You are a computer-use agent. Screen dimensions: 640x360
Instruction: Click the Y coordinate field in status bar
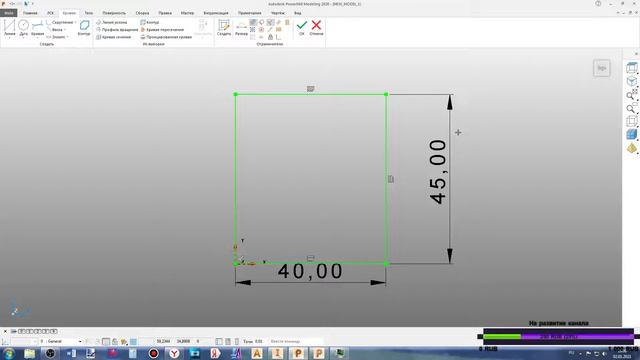point(183,341)
